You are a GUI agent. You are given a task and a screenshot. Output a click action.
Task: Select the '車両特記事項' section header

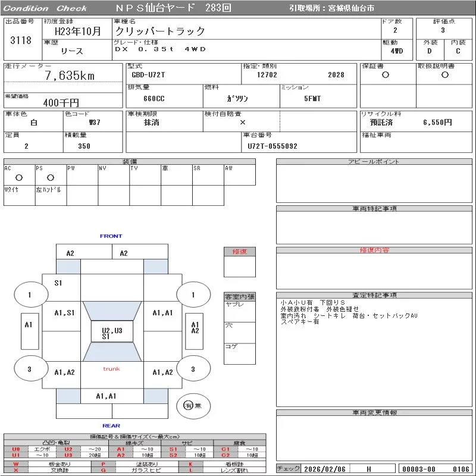374,209
